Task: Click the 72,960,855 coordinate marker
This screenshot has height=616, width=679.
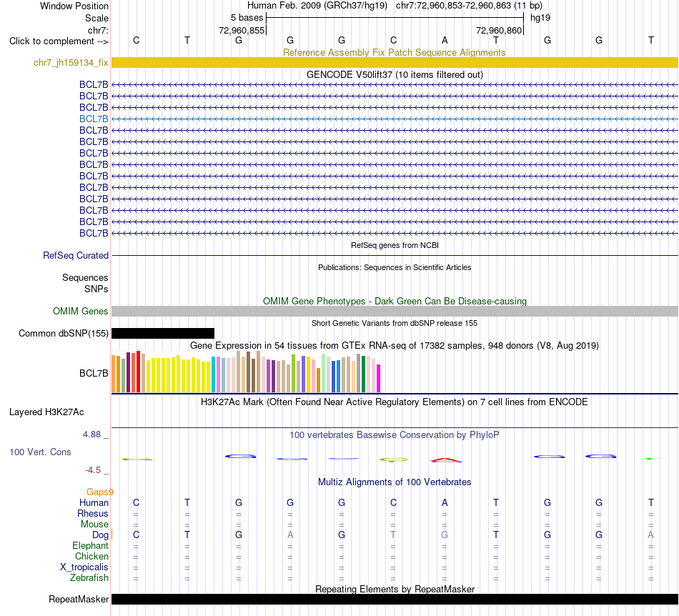Action: pyautogui.click(x=242, y=30)
